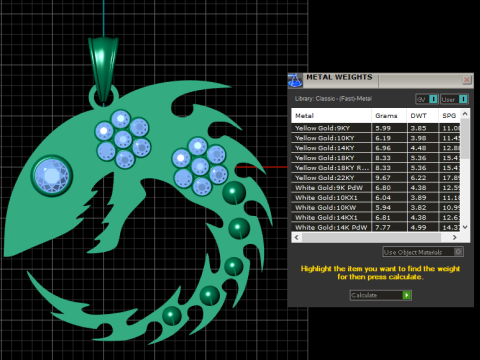Select the White Gold:9K PdW row

tap(376, 188)
